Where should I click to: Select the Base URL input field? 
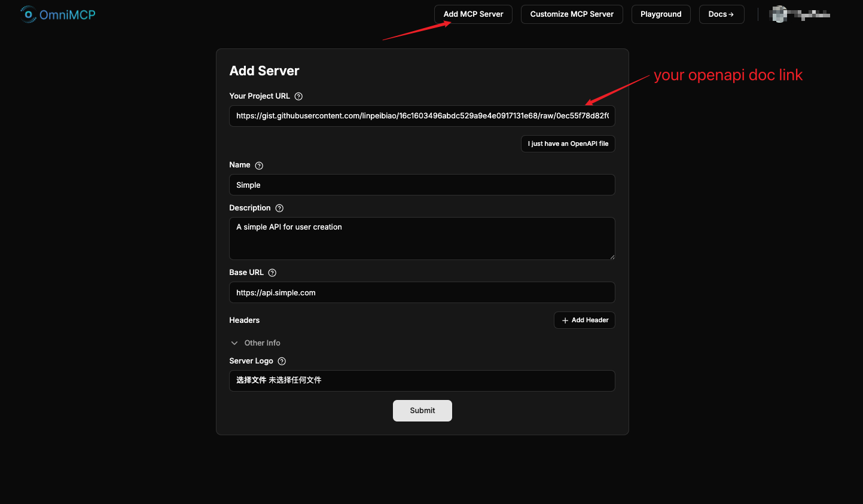tap(422, 293)
